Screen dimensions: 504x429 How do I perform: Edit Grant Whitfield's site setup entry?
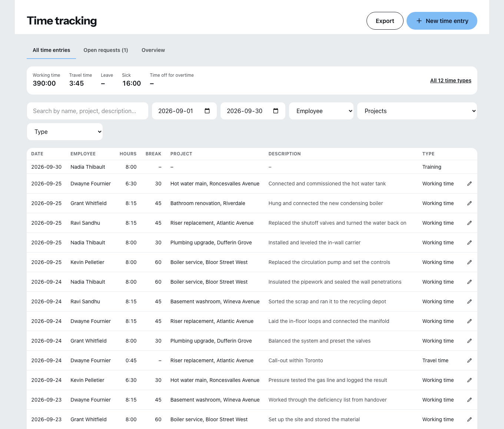point(470,419)
